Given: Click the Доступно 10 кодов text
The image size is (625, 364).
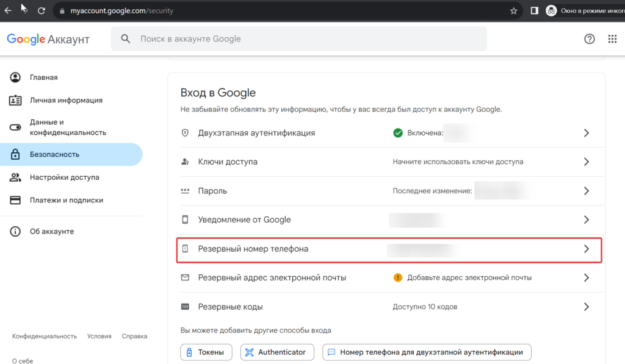Looking at the screenshot, I should click(425, 307).
